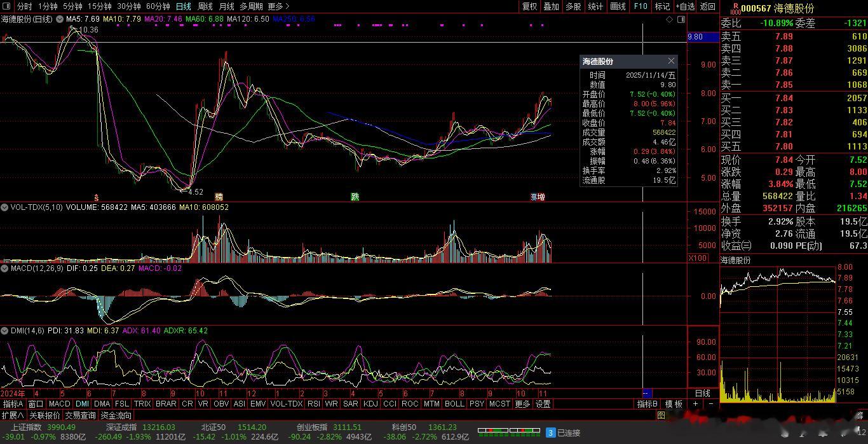This screenshot has height=444, width=868.
Task: Click the 跌 marker on the chart
Action: 355,197
